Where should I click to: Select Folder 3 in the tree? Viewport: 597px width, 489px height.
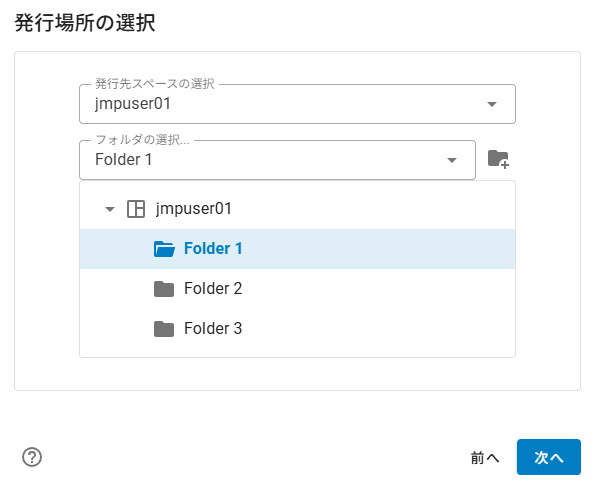[x=297, y=329]
